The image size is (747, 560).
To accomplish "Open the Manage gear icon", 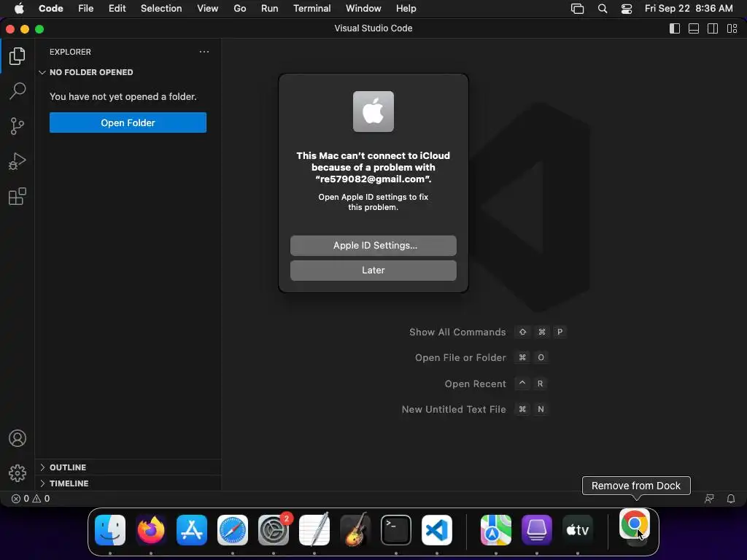I will coord(18,472).
